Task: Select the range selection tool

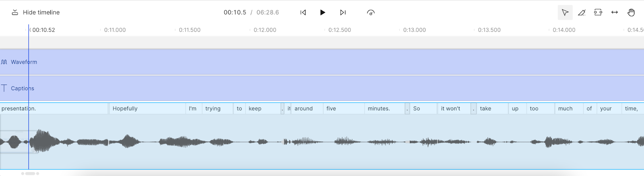Action: click(x=598, y=12)
